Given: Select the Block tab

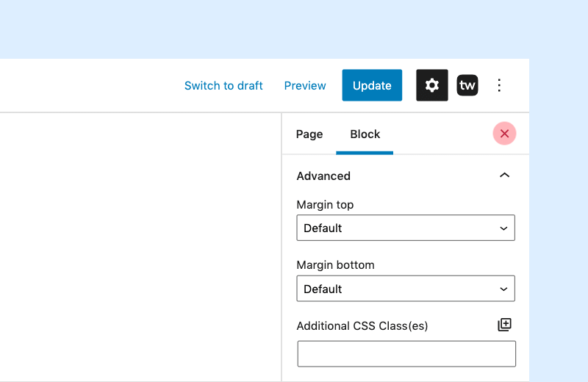Looking at the screenshot, I should (x=365, y=134).
